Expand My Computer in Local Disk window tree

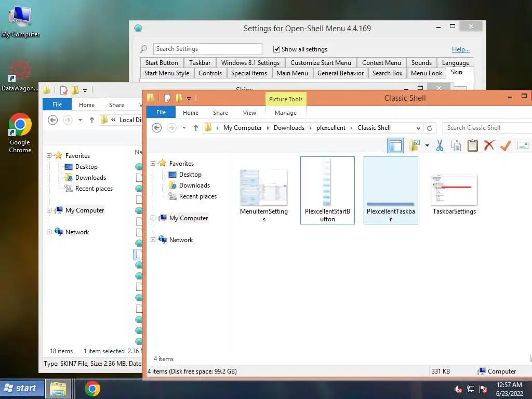click(x=49, y=210)
